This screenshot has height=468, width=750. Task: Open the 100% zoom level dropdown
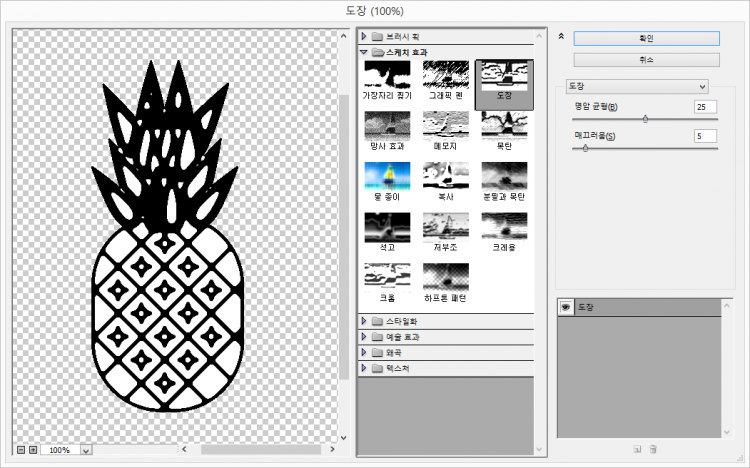click(85, 451)
